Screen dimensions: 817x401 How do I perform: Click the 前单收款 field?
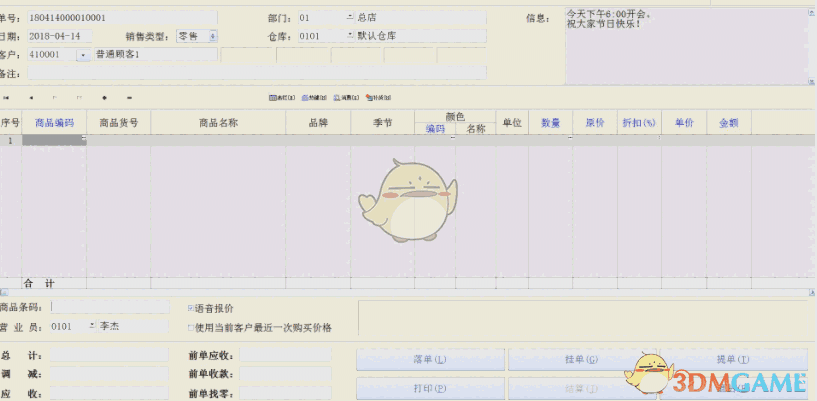286,374
